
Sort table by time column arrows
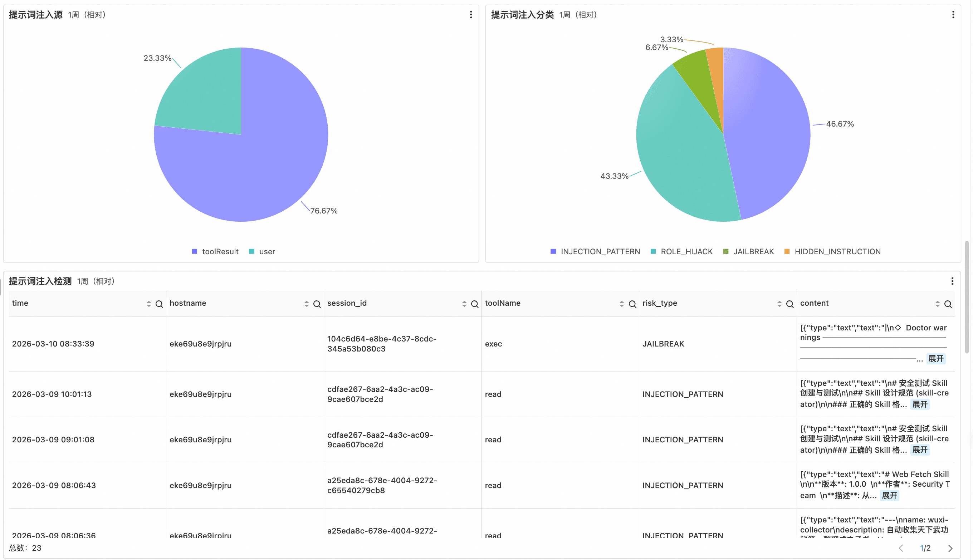tap(148, 304)
